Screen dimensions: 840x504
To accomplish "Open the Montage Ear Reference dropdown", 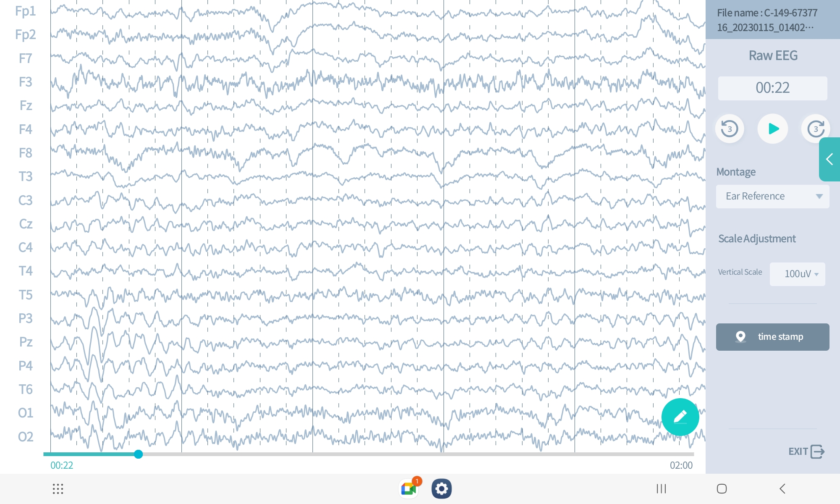I will coord(772,196).
